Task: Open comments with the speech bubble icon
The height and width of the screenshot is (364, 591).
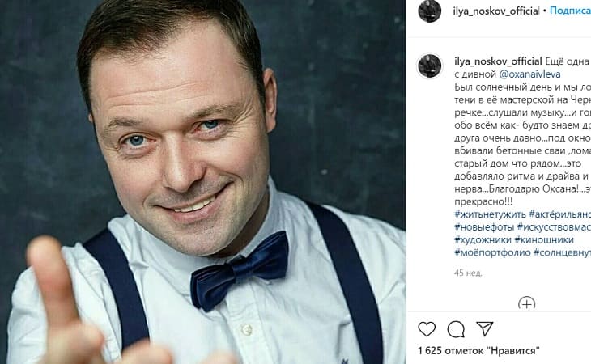Action: pyautogui.click(x=456, y=330)
